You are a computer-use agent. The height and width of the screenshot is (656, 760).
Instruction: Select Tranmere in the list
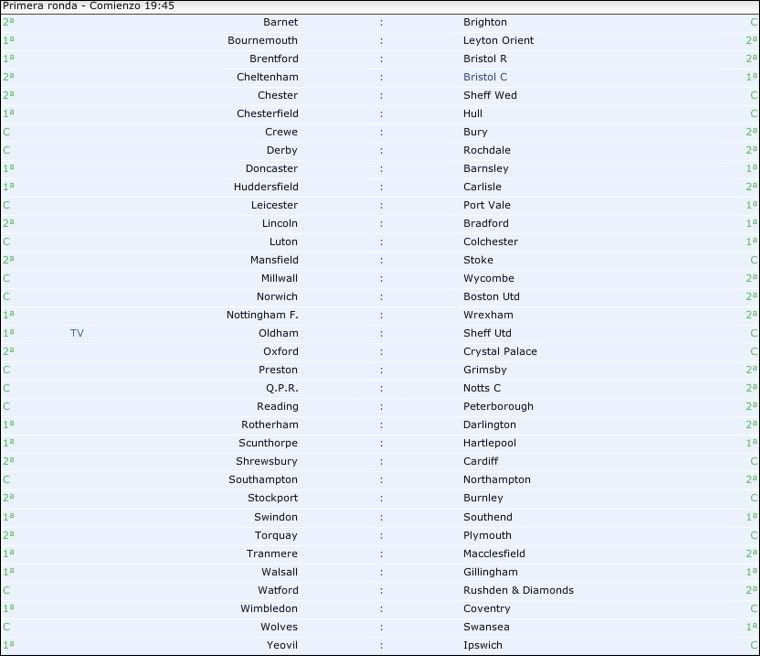[272, 554]
